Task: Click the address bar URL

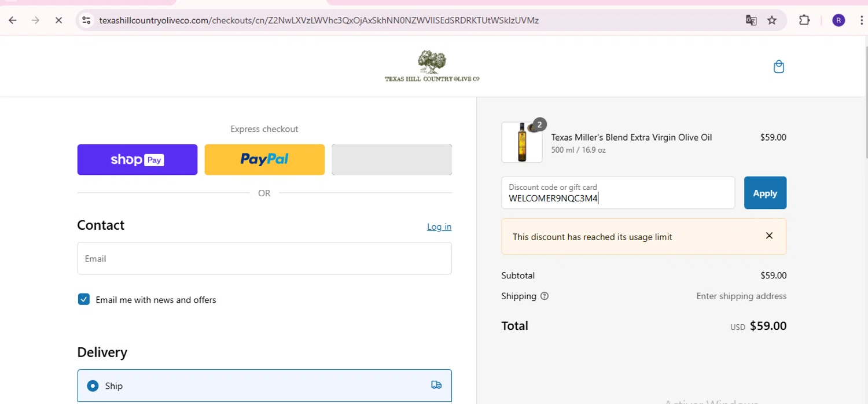Action: pyautogui.click(x=319, y=20)
